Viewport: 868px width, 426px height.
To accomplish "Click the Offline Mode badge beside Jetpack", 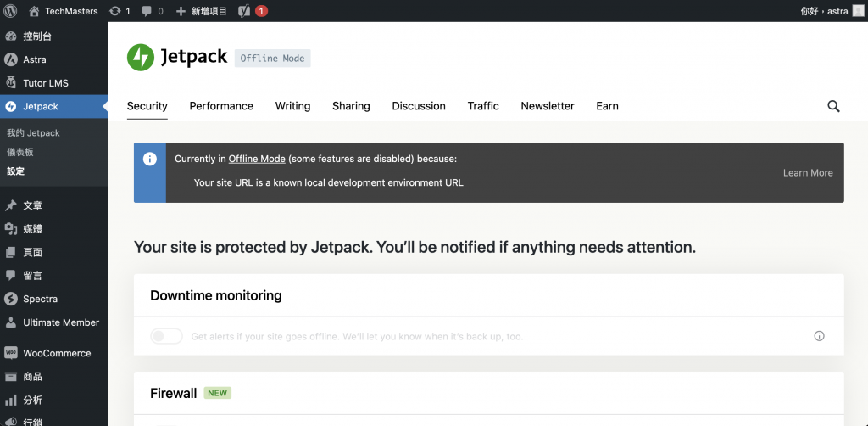I will coord(272,59).
